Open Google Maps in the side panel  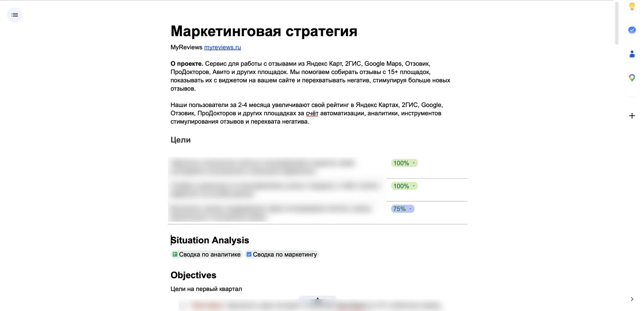(x=632, y=78)
